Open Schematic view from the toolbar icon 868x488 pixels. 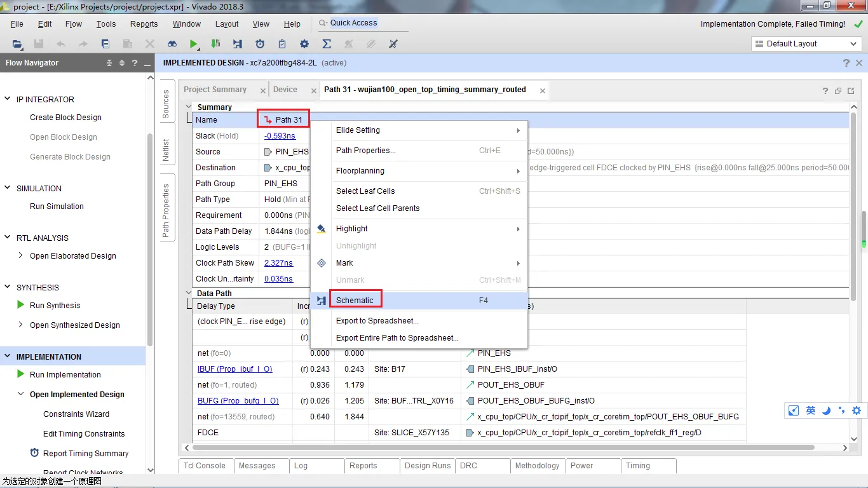pyautogui.click(x=238, y=44)
